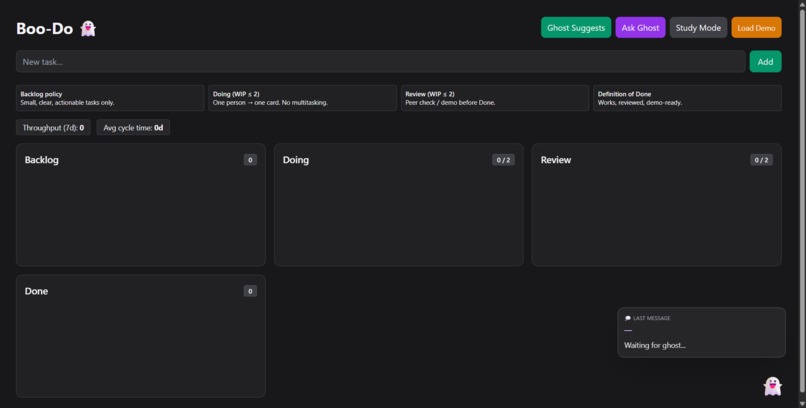This screenshot has width=806, height=408.
Task: Click the scrollbar down arrow
Action: (802, 404)
